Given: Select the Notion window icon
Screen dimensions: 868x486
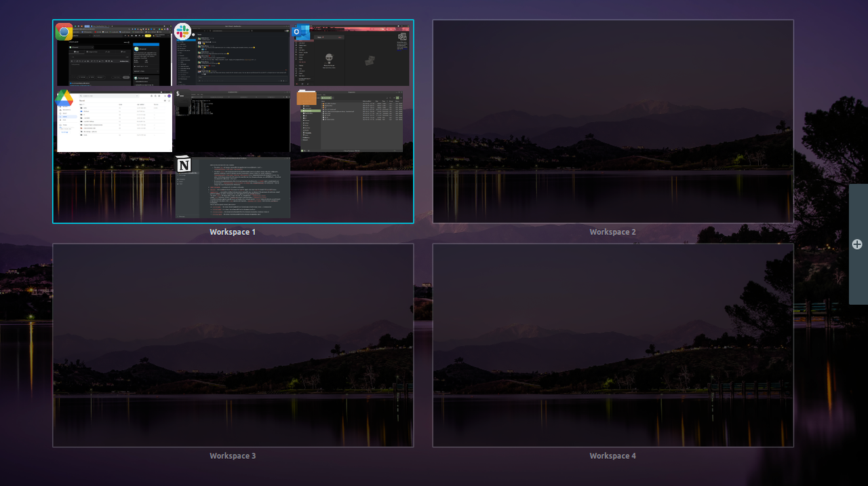Looking at the screenshot, I should (184, 165).
